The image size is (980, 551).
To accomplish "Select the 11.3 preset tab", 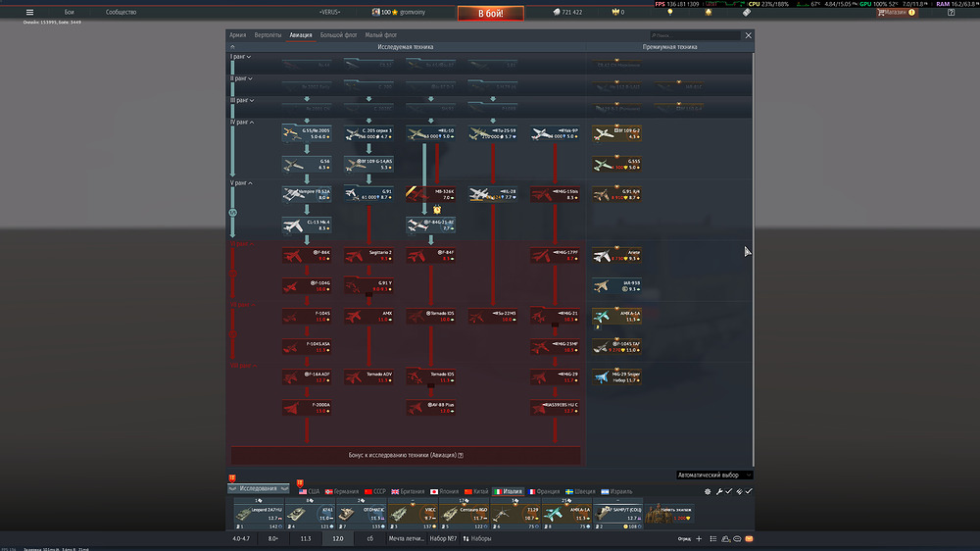I will 306,538.
